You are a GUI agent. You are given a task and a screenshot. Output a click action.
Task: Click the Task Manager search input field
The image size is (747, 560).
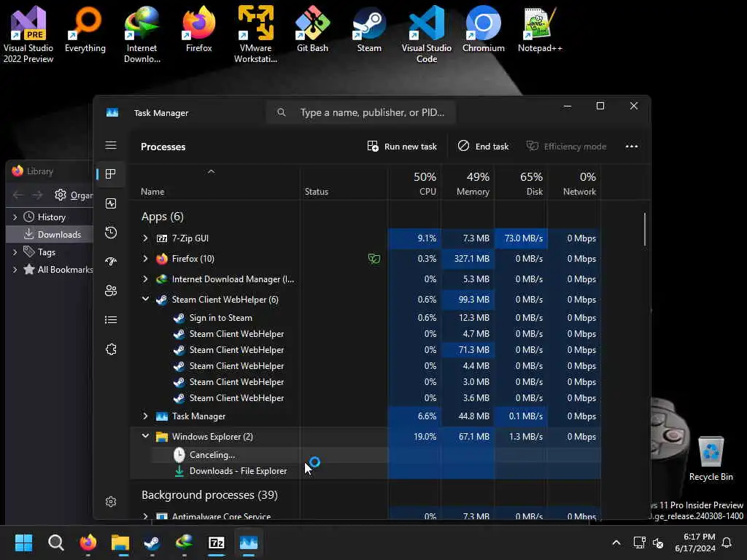coord(360,112)
